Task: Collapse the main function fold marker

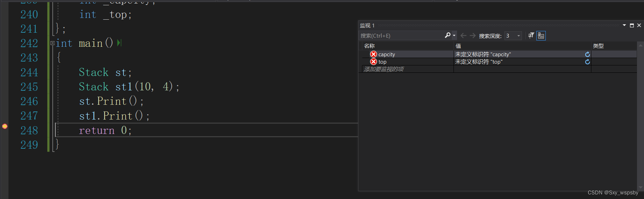Action: coord(52,43)
